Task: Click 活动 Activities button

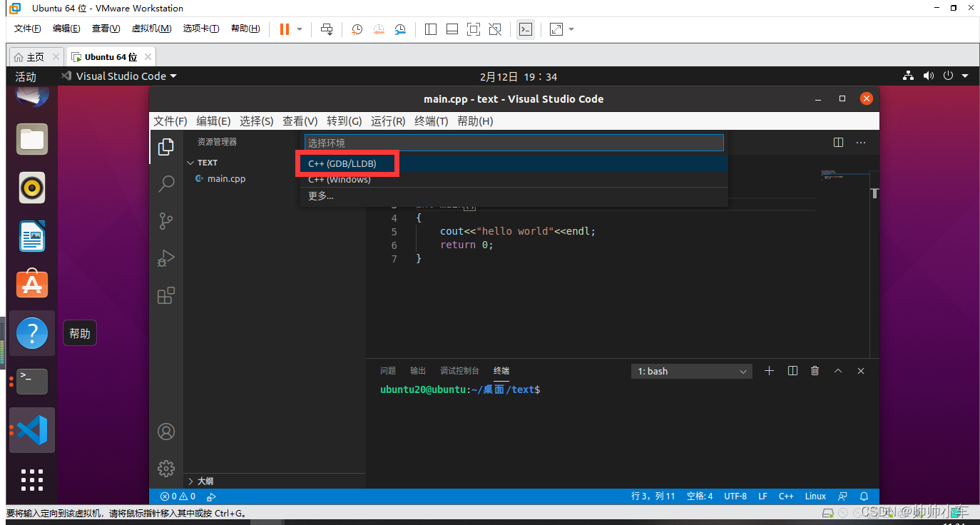Action: [26, 76]
